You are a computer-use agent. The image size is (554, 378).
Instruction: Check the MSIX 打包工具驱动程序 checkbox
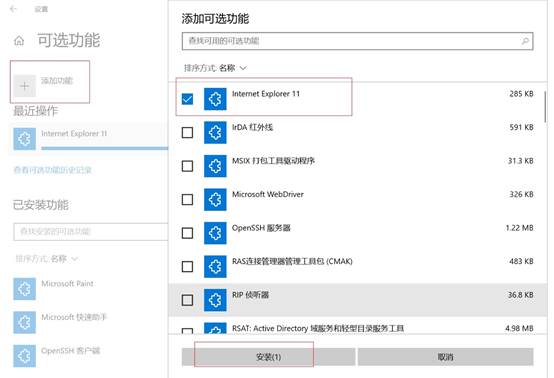click(x=187, y=166)
